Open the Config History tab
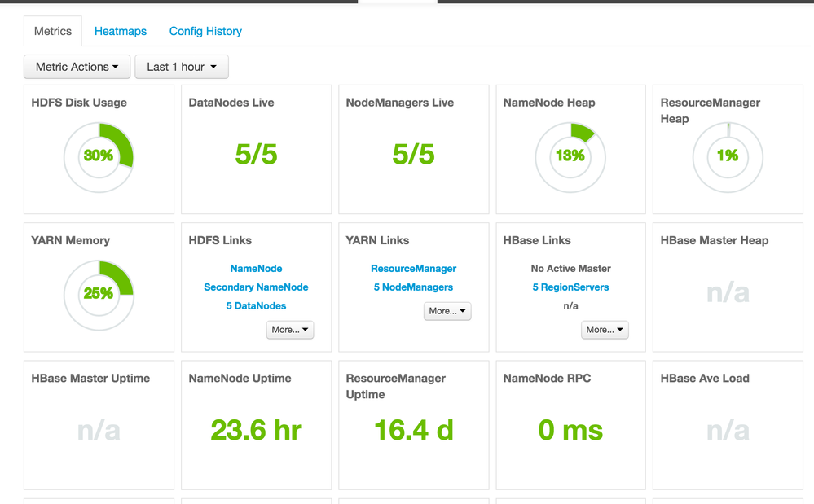The width and height of the screenshot is (814, 504). pyautogui.click(x=205, y=31)
